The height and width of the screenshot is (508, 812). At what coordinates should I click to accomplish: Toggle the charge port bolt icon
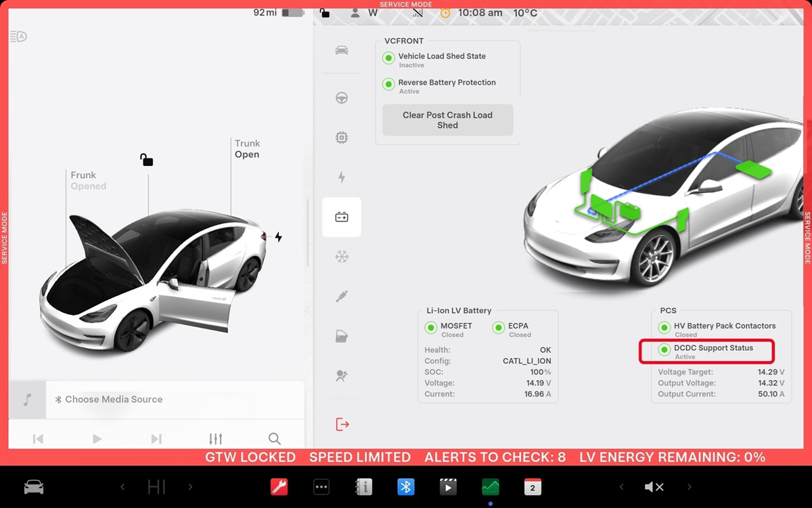point(278,237)
